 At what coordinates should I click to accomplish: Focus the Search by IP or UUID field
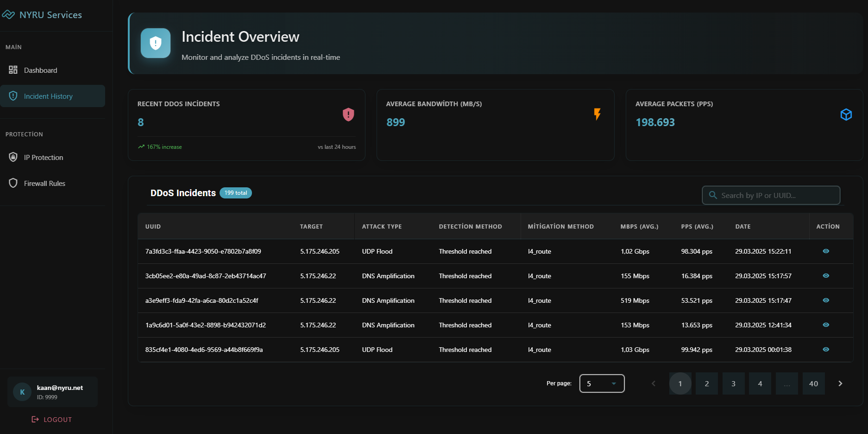click(x=778, y=195)
